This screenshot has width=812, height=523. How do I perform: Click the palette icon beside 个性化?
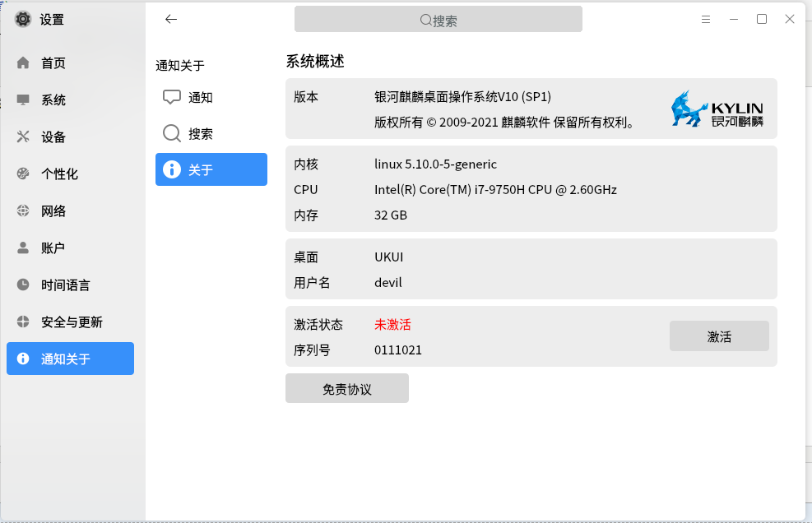tap(23, 174)
